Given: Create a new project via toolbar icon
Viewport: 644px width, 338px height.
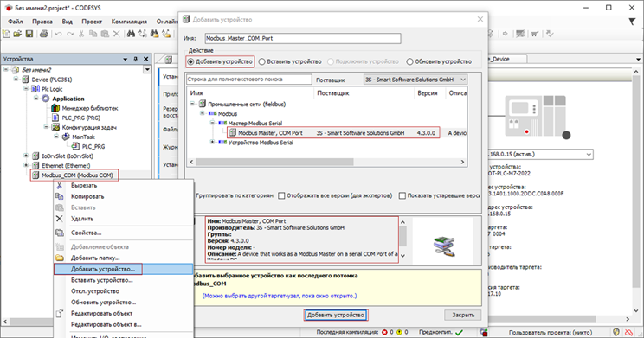Looking at the screenshot, I should click(6, 34).
